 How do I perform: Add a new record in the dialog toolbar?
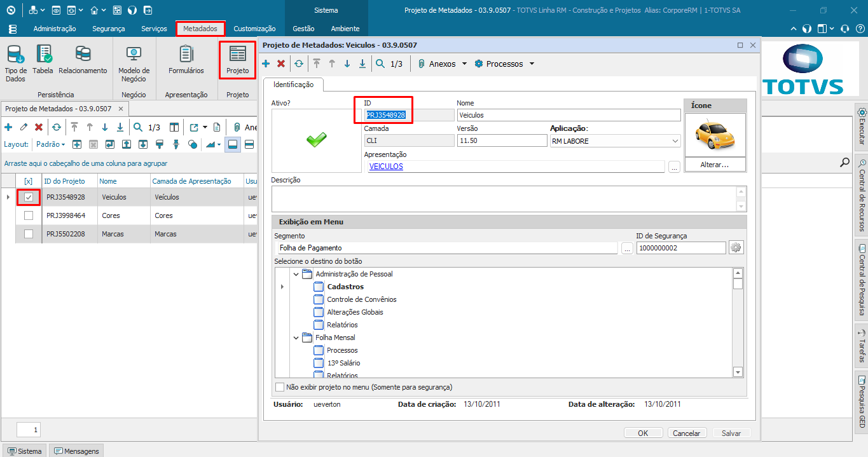click(x=266, y=64)
